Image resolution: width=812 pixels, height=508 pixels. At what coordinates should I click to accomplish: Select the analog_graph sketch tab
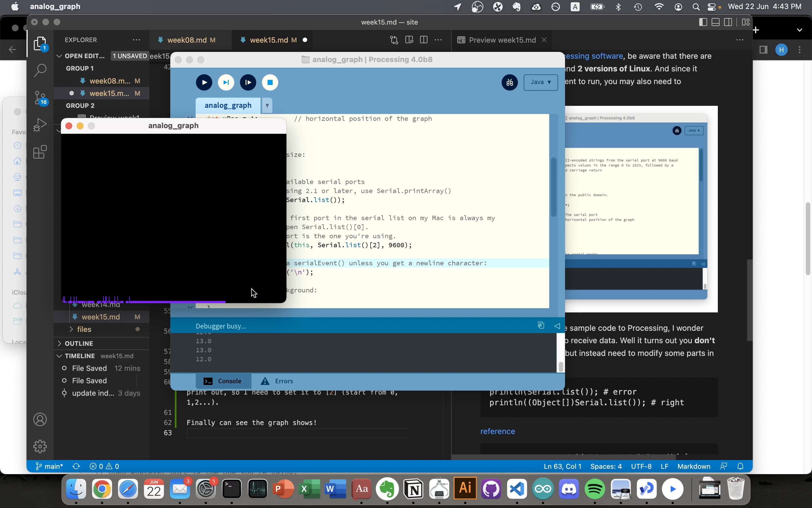(228, 106)
